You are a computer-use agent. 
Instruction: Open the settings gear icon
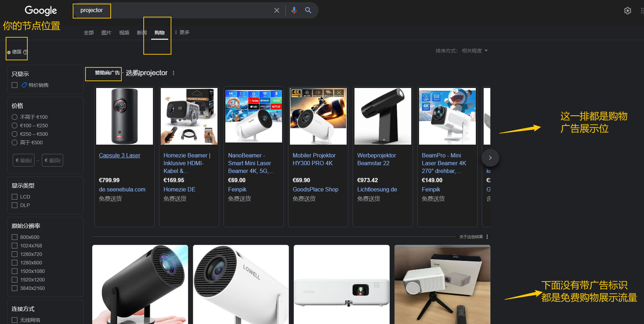coord(627,11)
